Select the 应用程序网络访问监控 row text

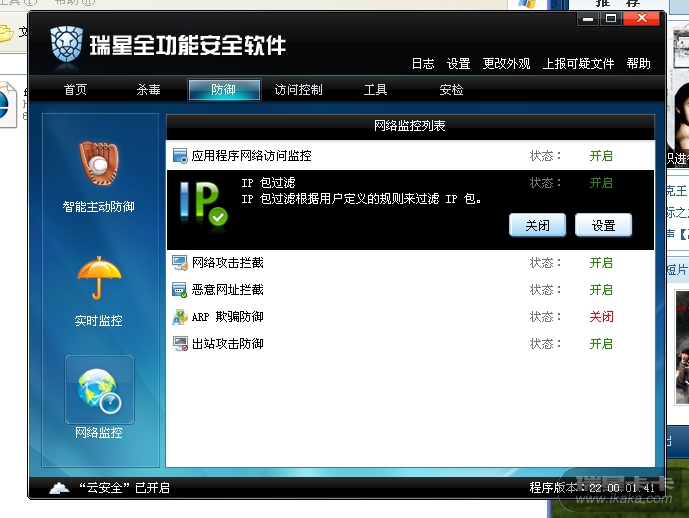(251, 156)
